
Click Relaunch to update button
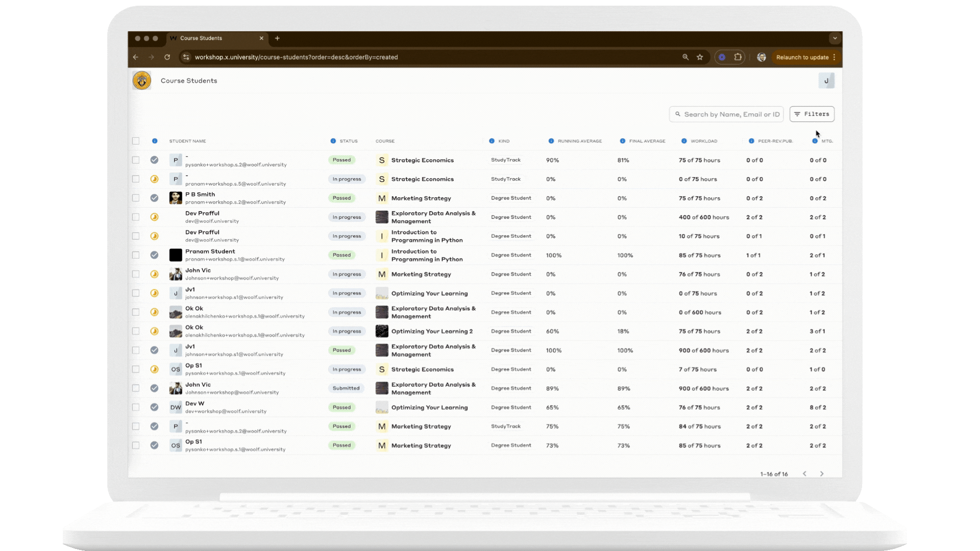pos(802,57)
